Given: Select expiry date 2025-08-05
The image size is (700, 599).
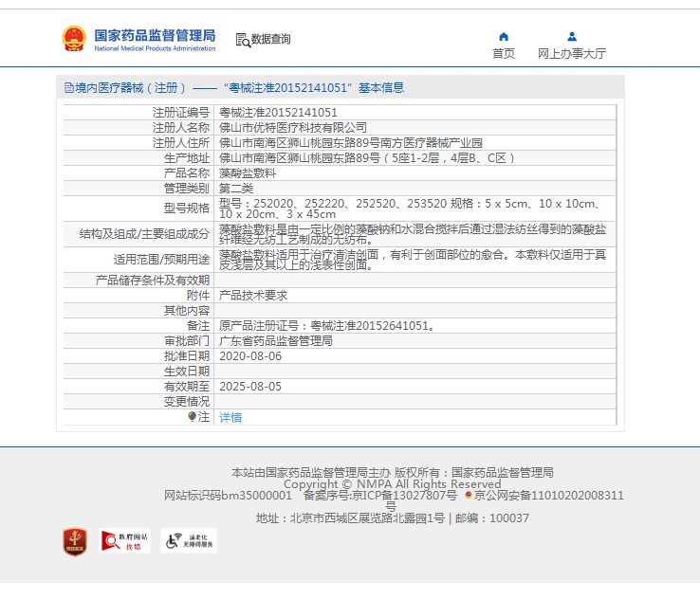Looking at the screenshot, I should coord(250,387).
